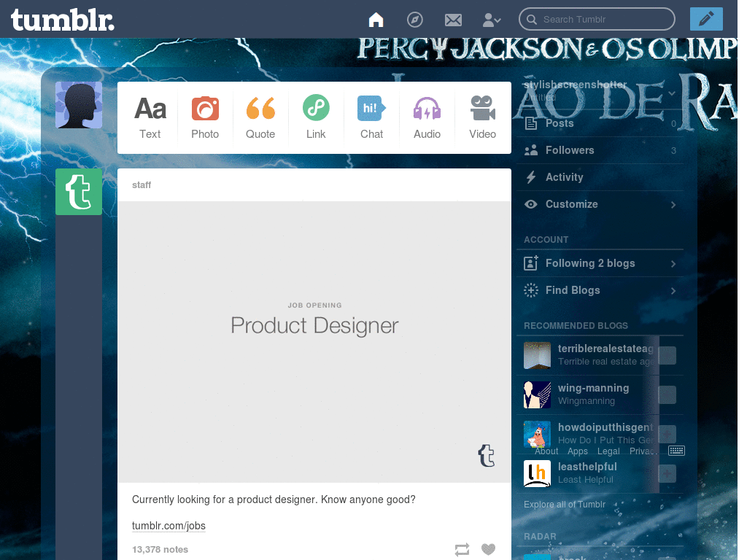Open the account person menu icon
Image resolution: width=747 pixels, height=560 pixels.
[491, 20]
